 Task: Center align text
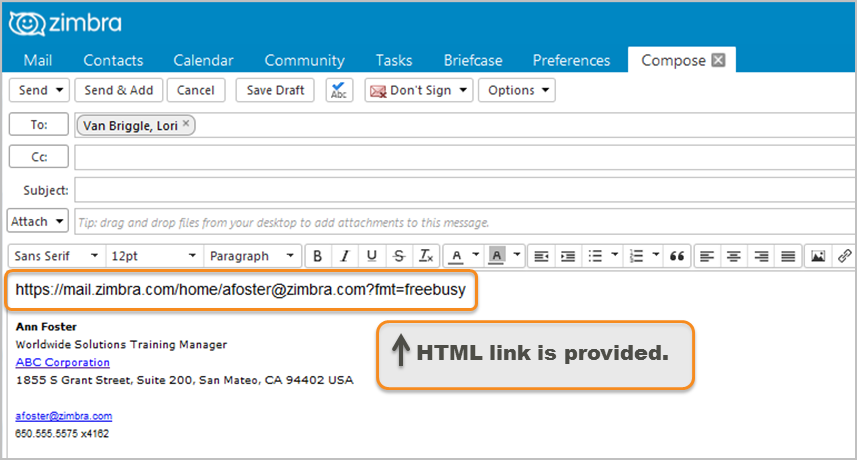click(733, 256)
